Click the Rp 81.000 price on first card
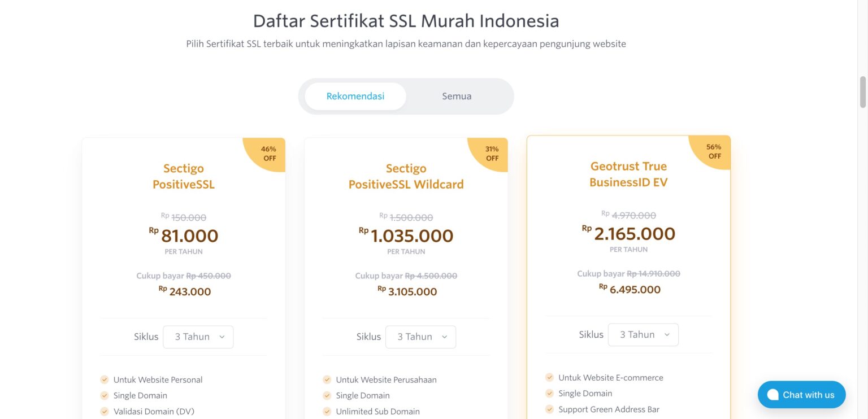Screen dimensions: 868x419 (x=183, y=235)
